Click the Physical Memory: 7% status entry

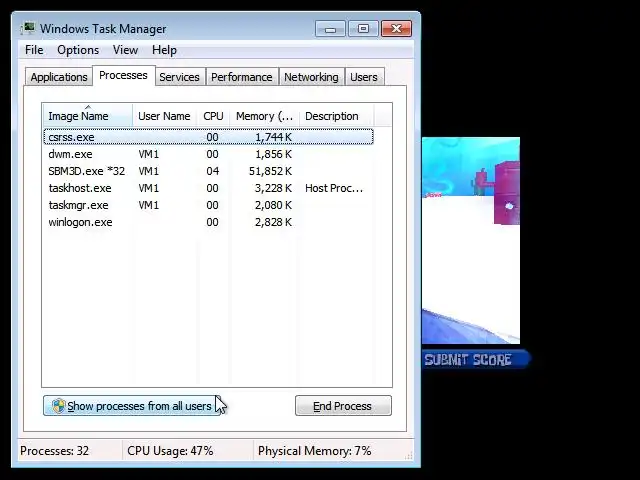(314, 451)
